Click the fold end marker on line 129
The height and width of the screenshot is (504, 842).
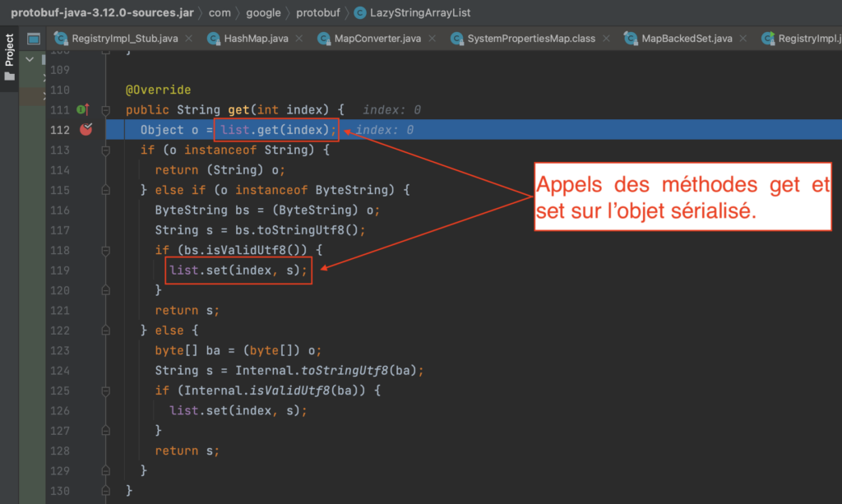coord(106,471)
